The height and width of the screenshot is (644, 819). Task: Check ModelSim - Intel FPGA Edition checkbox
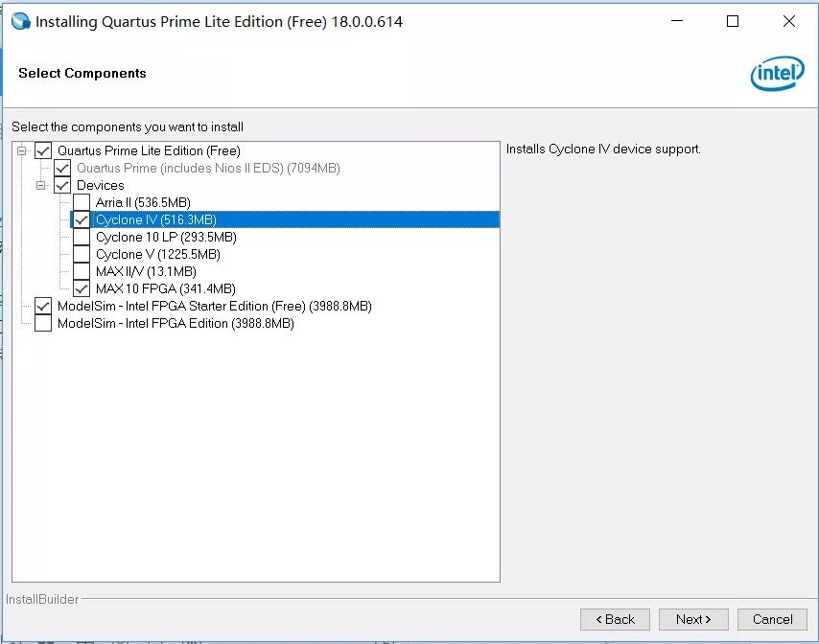coord(43,323)
